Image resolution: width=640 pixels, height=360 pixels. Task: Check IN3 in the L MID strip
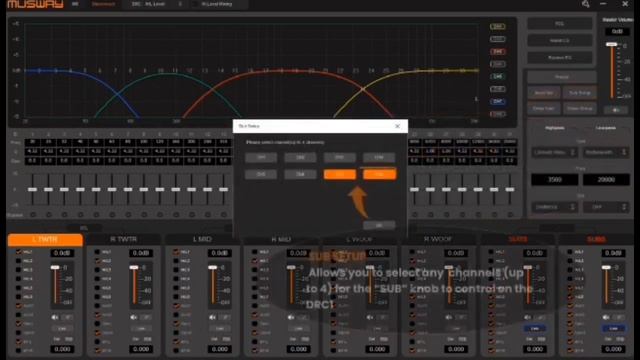click(176, 270)
